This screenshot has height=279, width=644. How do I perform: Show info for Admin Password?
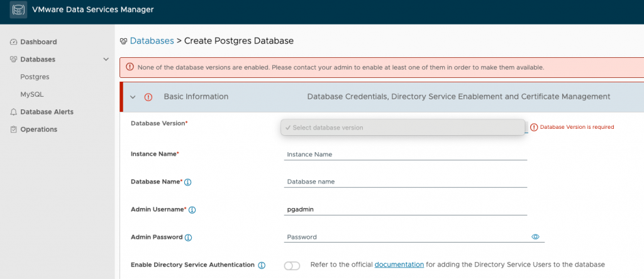coord(188,238)
